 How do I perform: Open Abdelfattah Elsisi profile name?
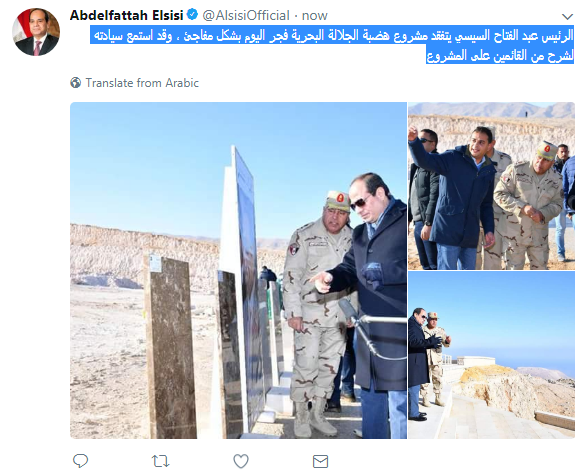[126, 15]
